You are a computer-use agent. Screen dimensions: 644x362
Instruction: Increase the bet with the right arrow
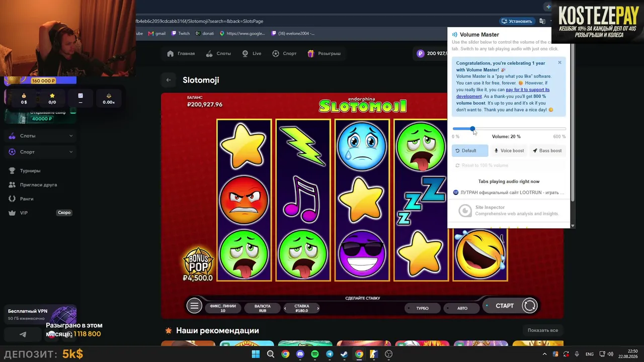318,308
